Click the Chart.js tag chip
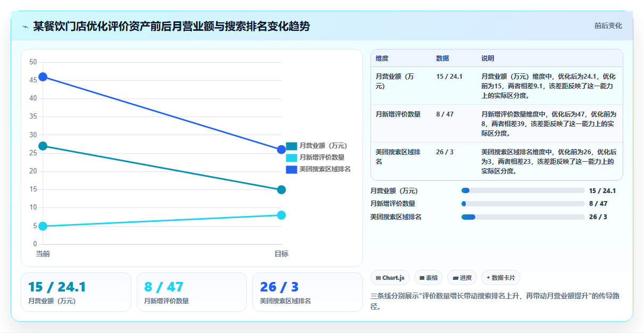644x333 pixels. [x=390, y=278]
